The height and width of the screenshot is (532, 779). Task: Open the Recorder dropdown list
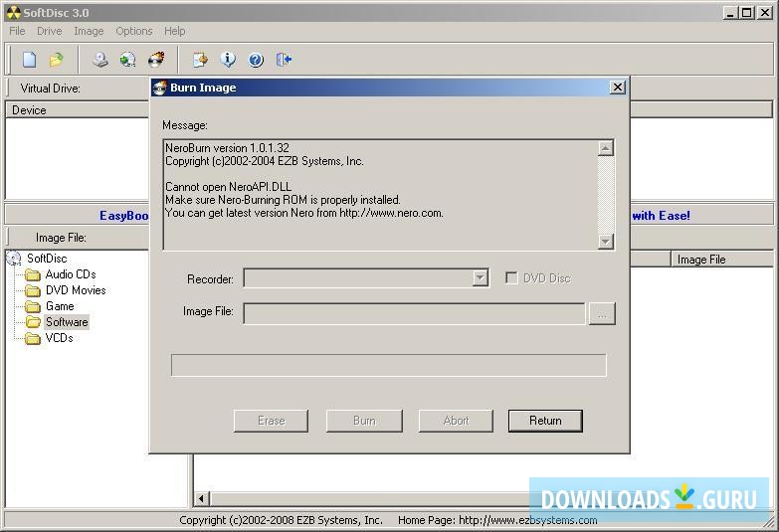pyautogui.click(x=480, y=278)
